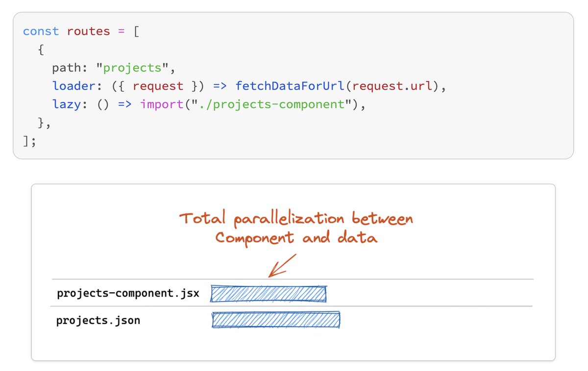This screenshot has height=371, width=588.
Task: Click the 'const' keyword in code
Action: click(41, 31)
